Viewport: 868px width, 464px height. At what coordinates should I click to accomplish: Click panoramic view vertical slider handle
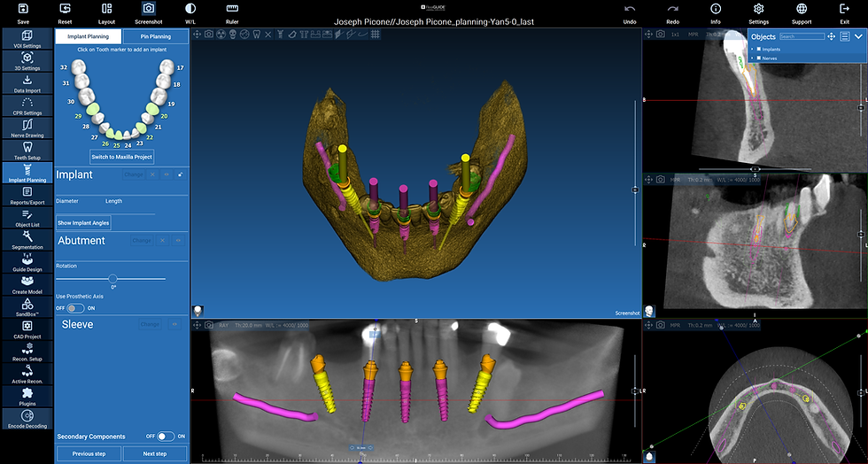click(x=635, y=391)
